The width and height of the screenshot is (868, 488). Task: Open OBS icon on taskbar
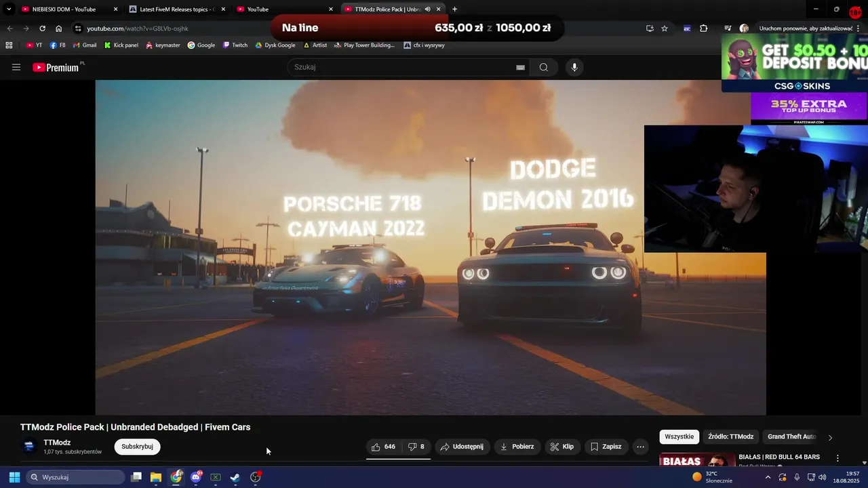[x=256, y=477]
